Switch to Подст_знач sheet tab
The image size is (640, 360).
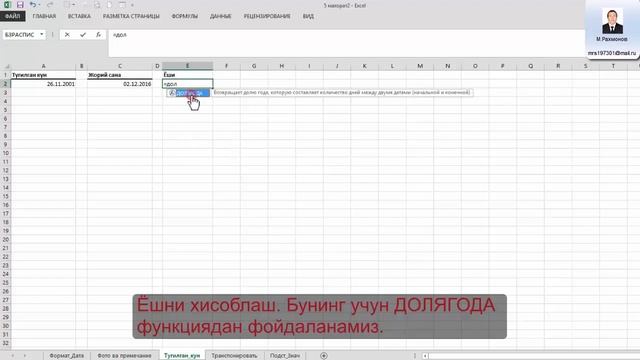click(285, 356)
